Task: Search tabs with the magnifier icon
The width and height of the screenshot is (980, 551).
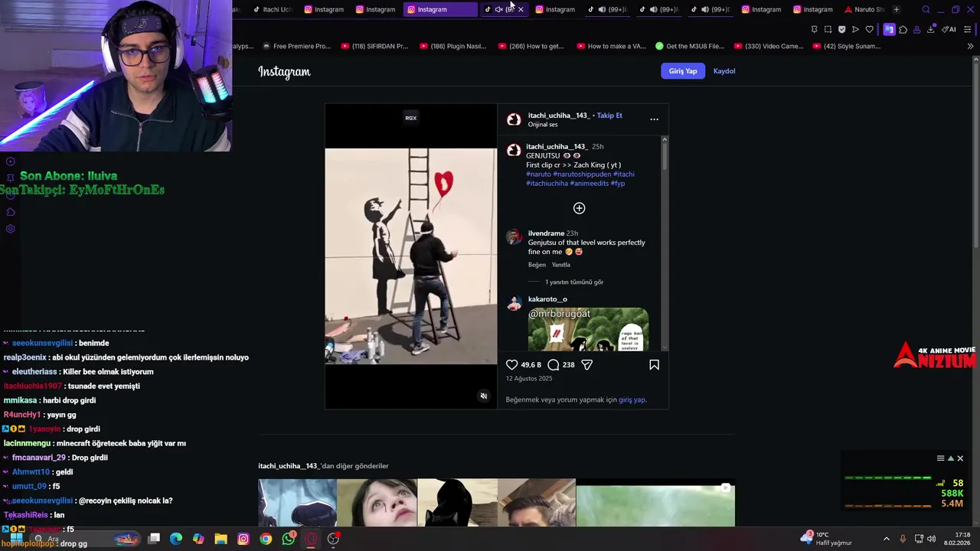Action: 926,9
